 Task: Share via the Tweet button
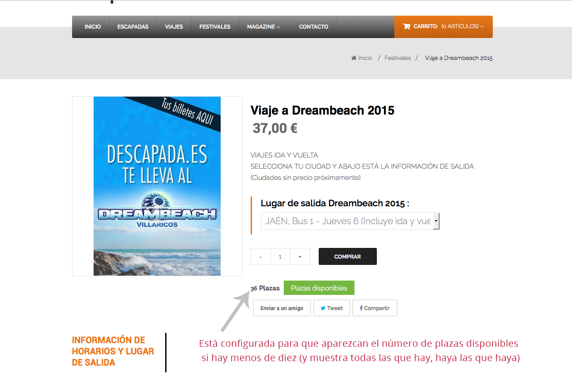click(332, 308)
